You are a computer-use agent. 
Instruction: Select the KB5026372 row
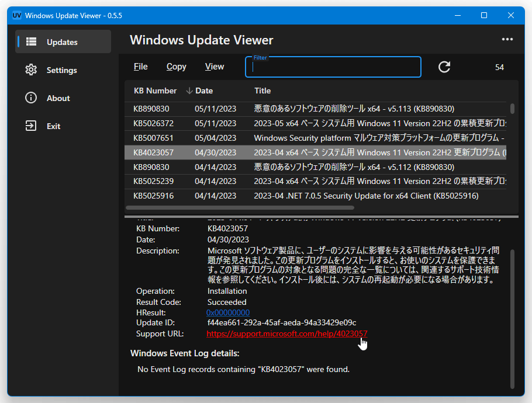point(316,123)
